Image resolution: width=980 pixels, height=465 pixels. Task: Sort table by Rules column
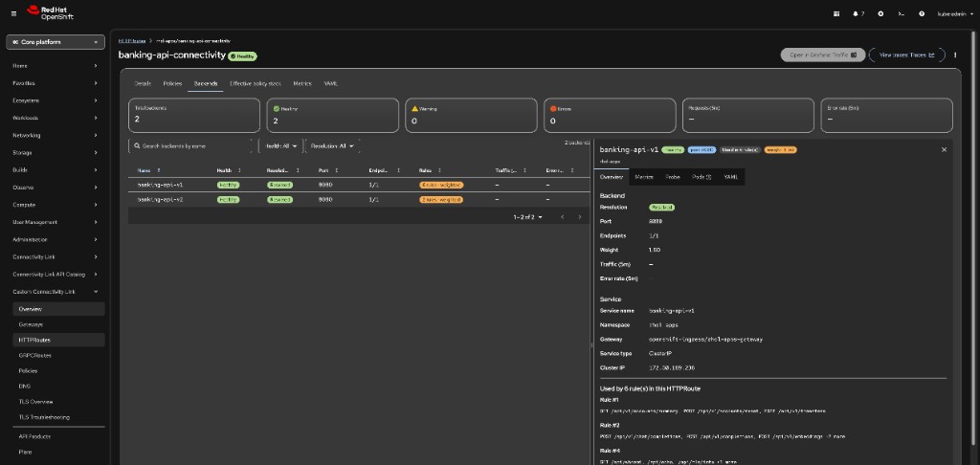(x=432, y=170)
